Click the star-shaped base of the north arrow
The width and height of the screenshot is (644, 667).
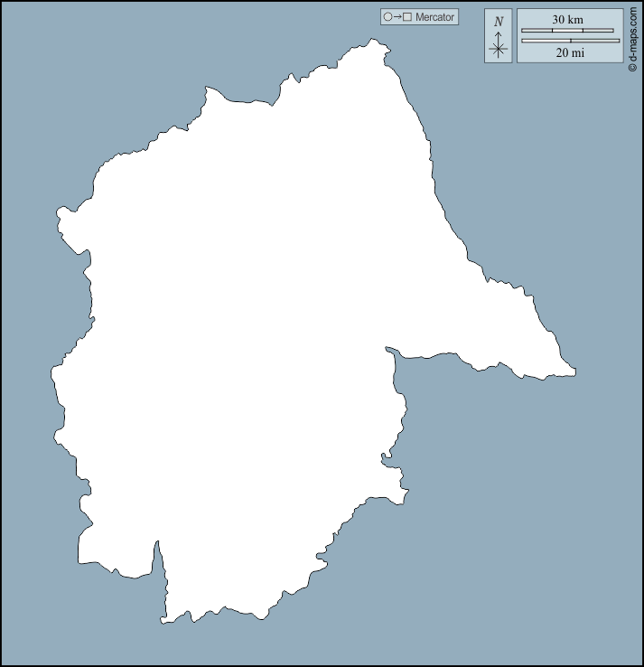click(499, 50)
